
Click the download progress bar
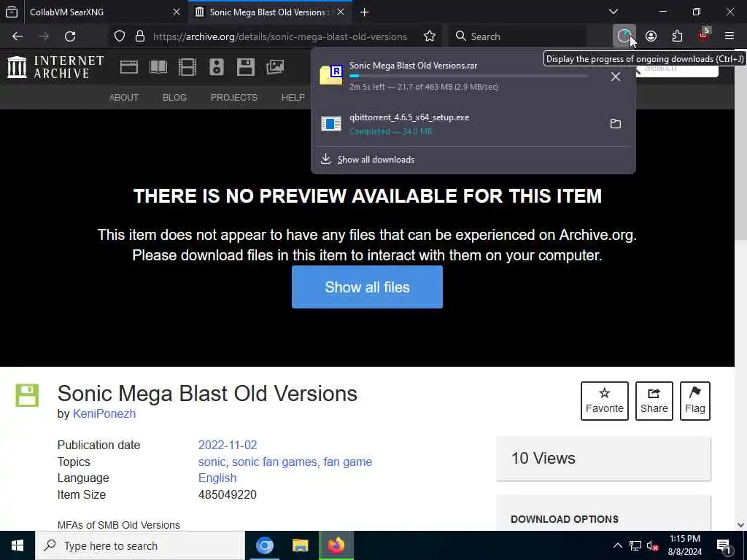(x=469, y=76)
